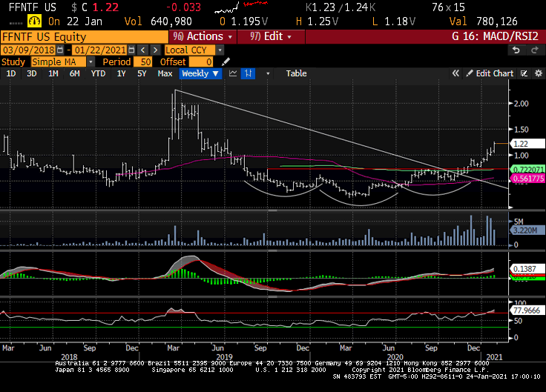Expand the chart type options arrow
Viewport: 546px width, 392px height.
point(268,73)
